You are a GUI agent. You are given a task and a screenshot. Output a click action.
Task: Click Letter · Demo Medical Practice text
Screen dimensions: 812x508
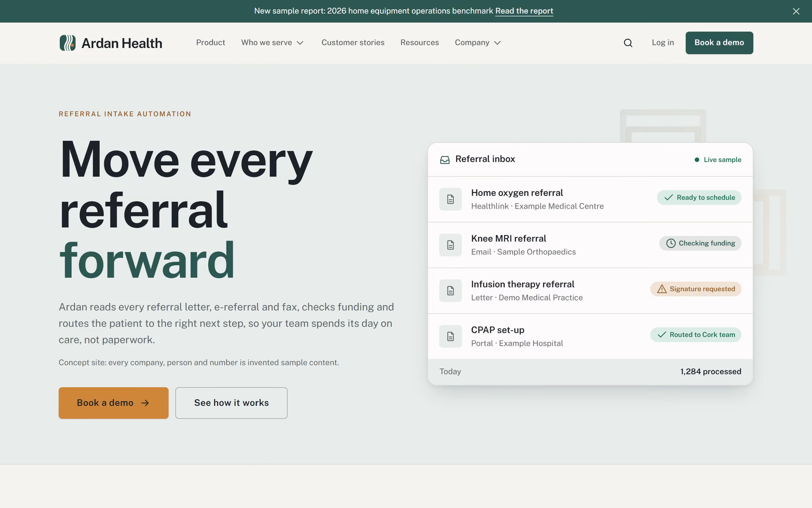(527, 298)
